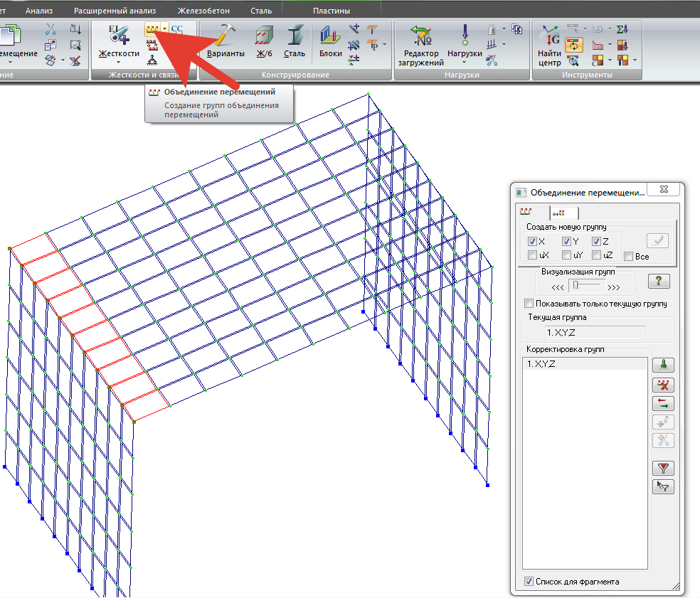The image size is (700, 598).
Task: Open the Расширенный анализ ribbon tab
Action: point(115,11)
